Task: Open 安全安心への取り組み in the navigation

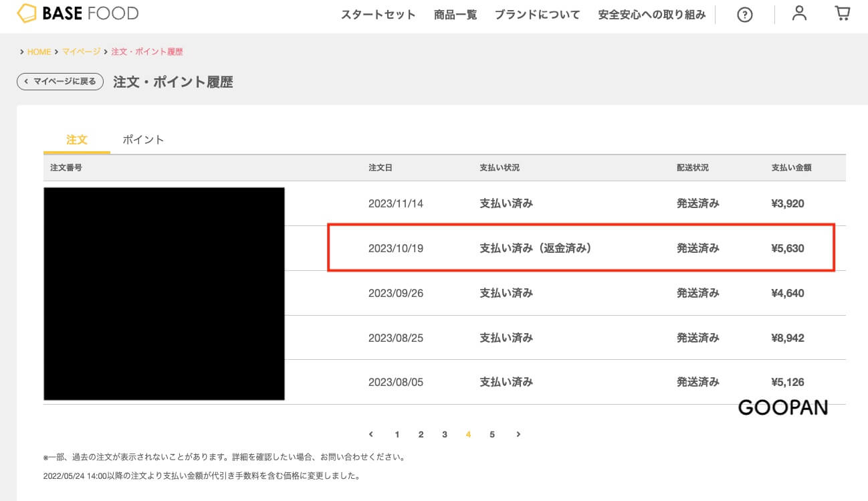Action: pyautogui.click(x=651, y=15)
